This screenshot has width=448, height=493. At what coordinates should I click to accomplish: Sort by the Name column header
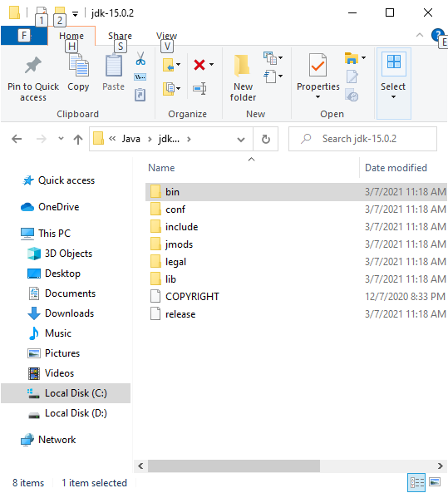(x=161, y=168)
